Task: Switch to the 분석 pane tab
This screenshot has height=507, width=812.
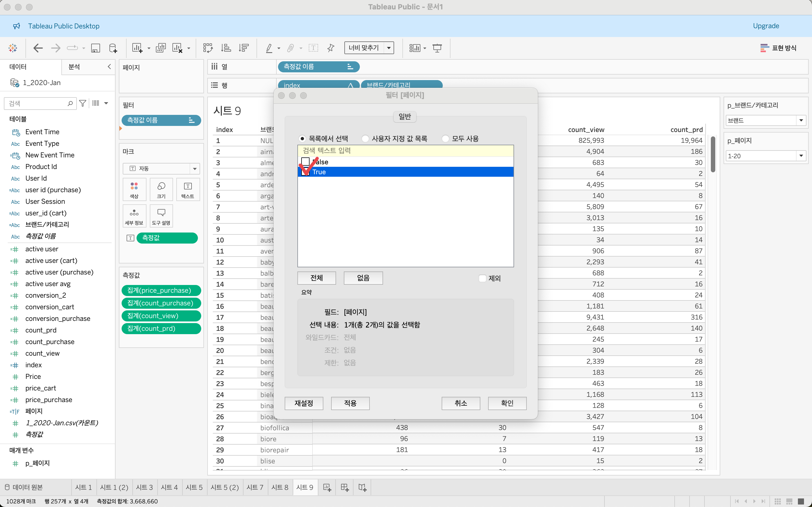Action: coord(74,67)
